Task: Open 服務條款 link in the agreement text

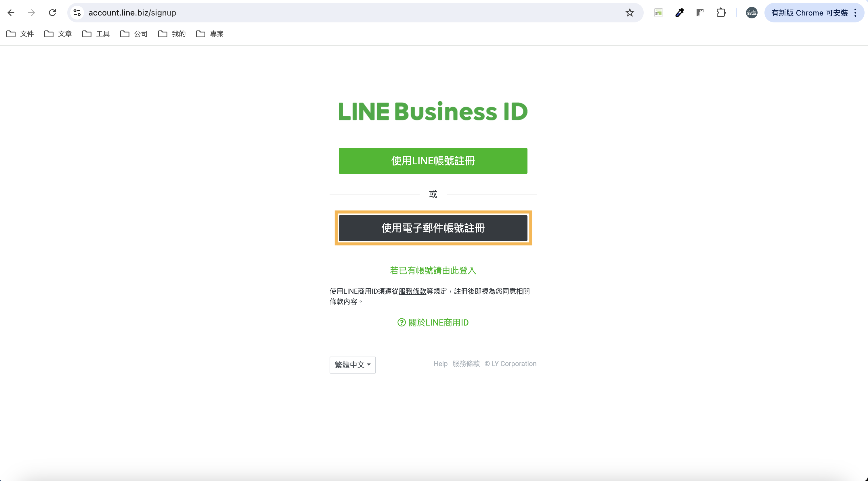Action: [412, 291]
